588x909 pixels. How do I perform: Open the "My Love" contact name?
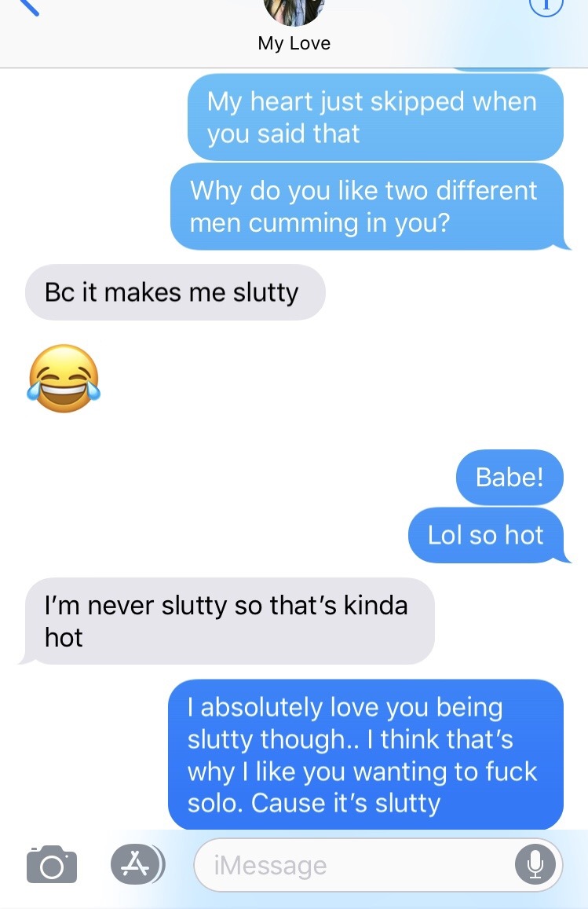pos(294,43)
